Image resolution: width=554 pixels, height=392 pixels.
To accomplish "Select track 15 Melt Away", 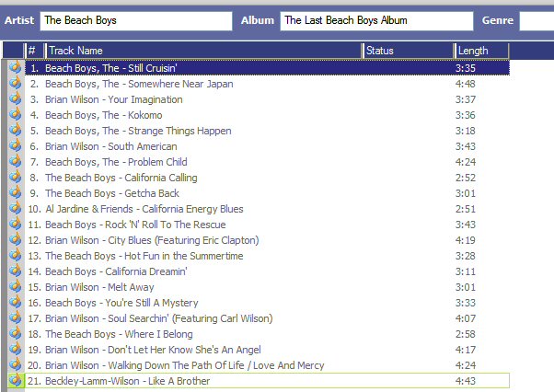I will point(267,287).
